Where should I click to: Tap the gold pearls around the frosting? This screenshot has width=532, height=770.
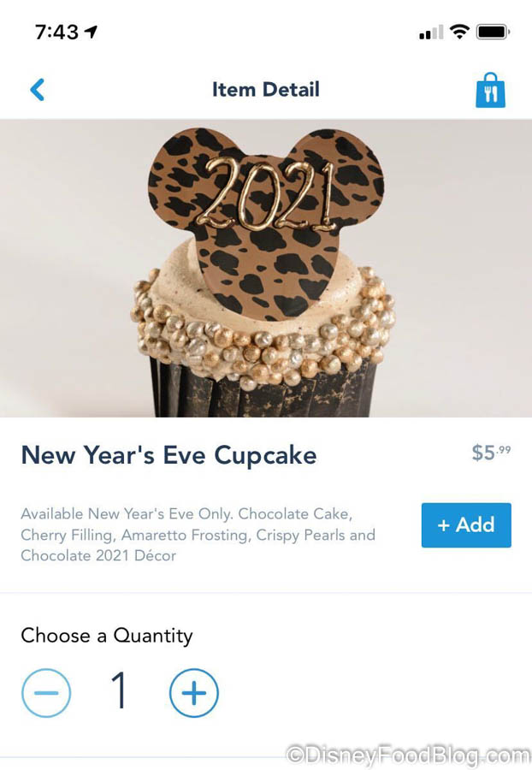pos(263,334)
